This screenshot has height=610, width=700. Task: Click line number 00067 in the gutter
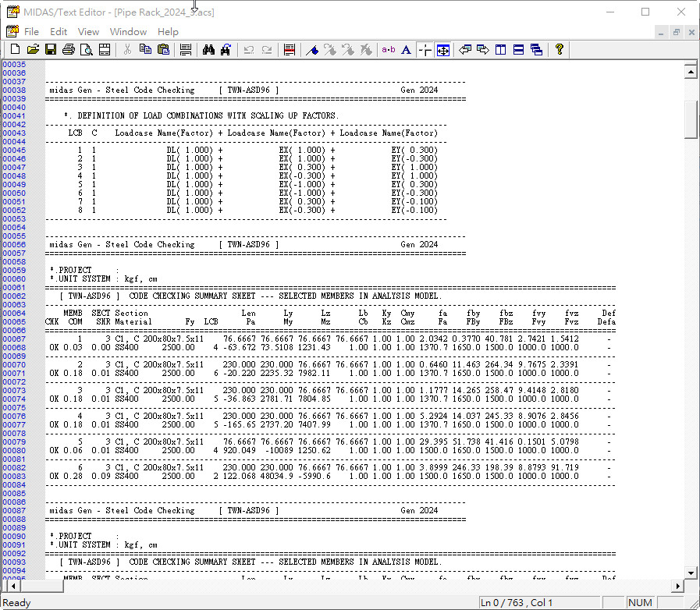14,339
